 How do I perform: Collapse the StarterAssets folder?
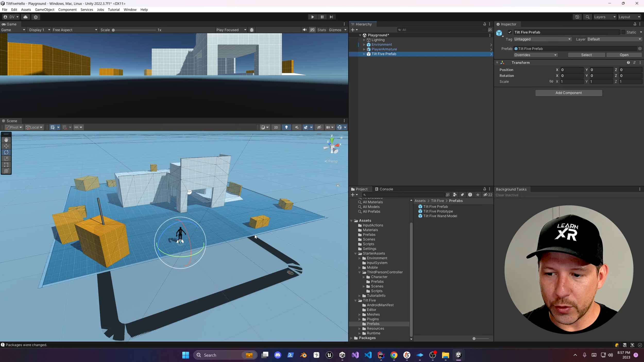click(355, 254)
